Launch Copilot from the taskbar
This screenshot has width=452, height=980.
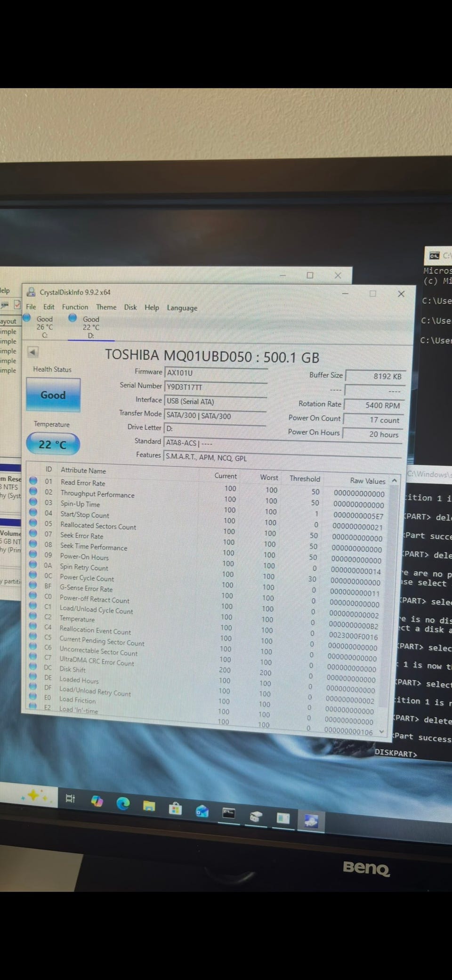pyautogui.click(x=97, y=801)
